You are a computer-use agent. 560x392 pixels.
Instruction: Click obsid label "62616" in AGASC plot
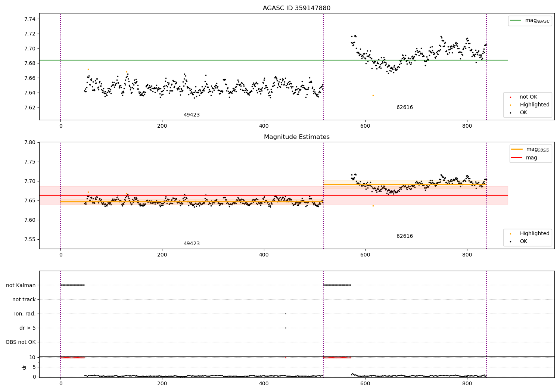[405, 107]
